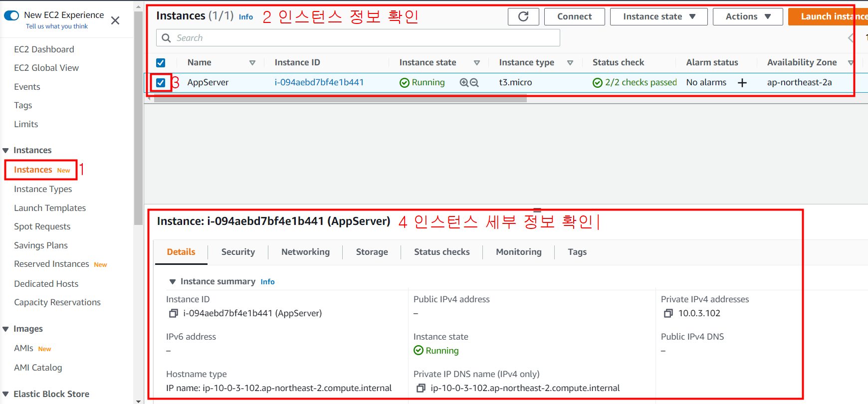The width and height of the screenshot is (868, 404).
Task: Open instance ID i-094aebd7bf4e1b441 link
Action: 319,82
